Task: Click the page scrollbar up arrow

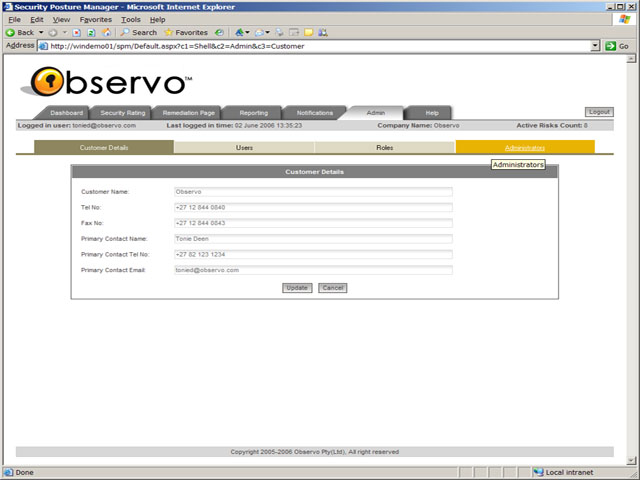Action: point(631,59)
